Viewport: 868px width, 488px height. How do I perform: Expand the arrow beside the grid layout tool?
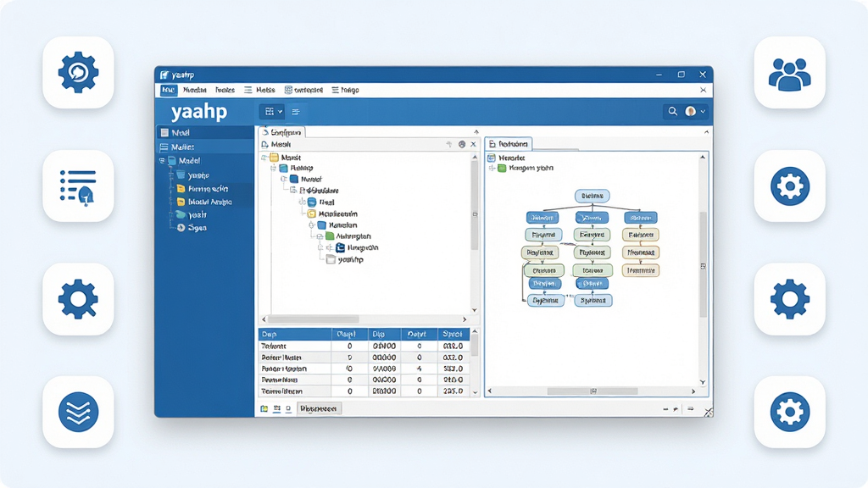point(280,112)
